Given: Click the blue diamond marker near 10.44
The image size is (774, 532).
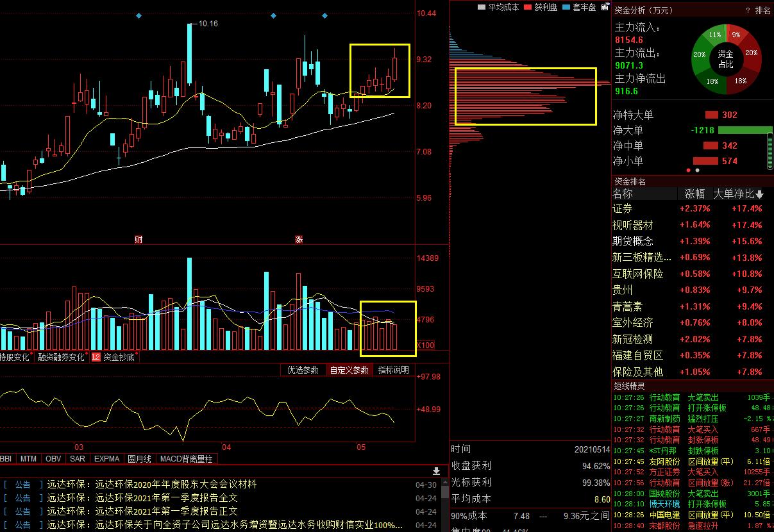Looking at the screenshot, I should pos(324,15).
